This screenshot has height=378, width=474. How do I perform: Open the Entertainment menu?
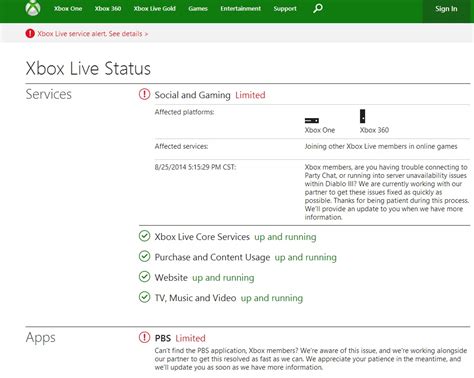(x=241, y=9)
